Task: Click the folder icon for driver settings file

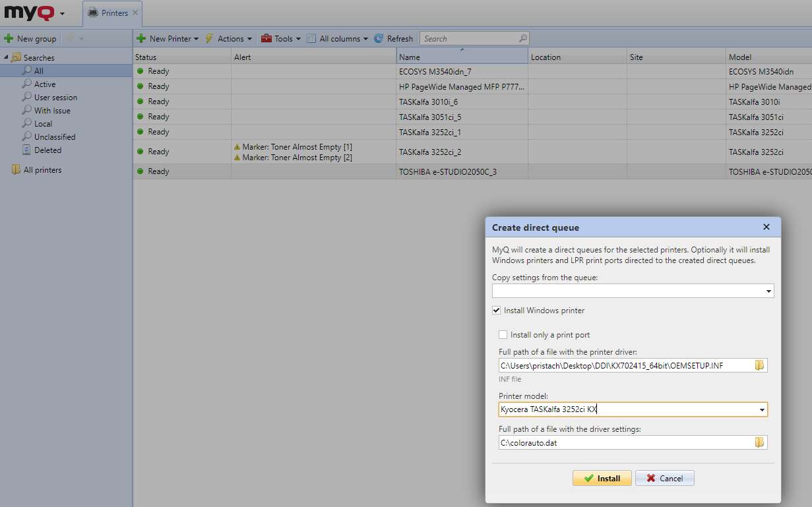Action: click(x=759, y=442)
